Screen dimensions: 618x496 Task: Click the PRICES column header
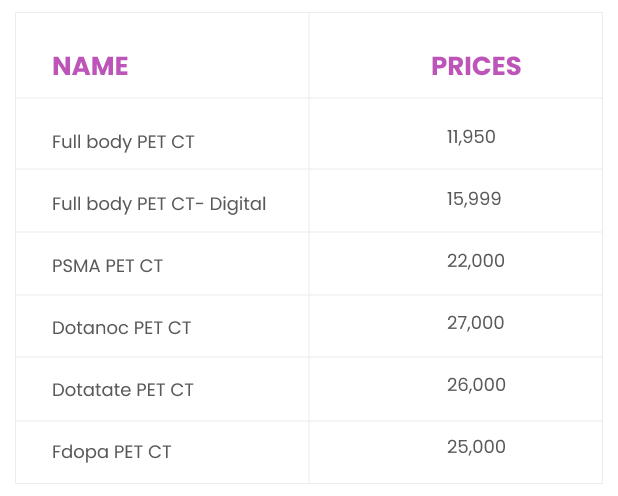[476, 66]
